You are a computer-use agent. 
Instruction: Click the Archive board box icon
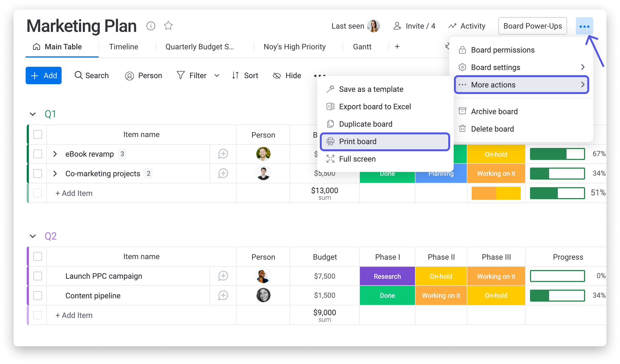click(462, 111)
